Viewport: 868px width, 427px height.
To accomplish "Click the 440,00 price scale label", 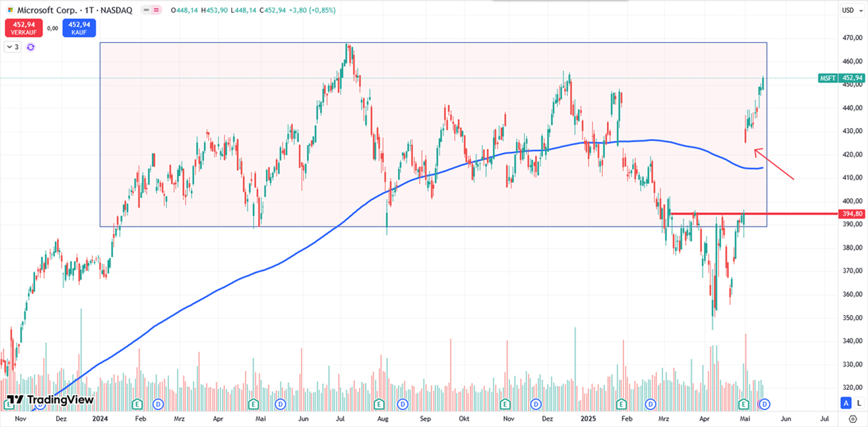I will point(851,108).
